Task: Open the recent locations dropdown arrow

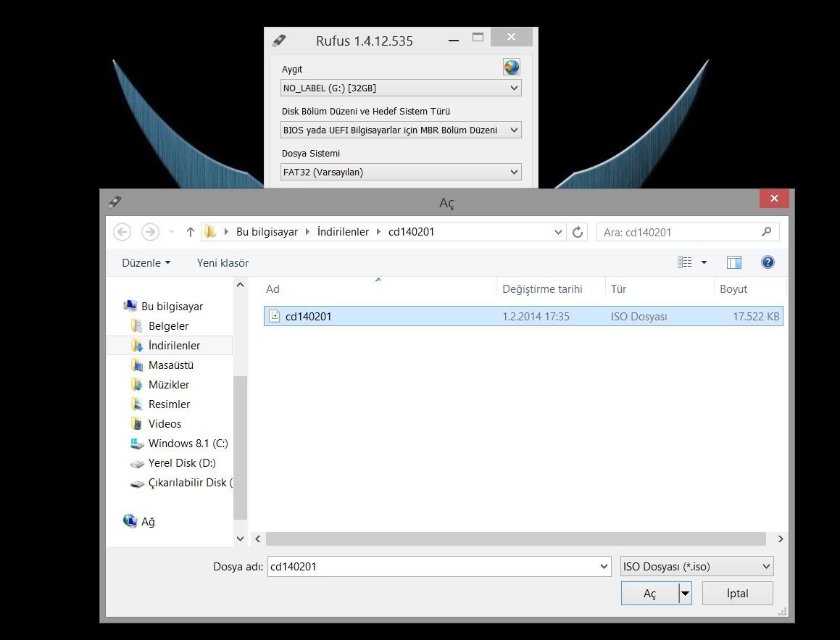Action: (x=172, y=232)
